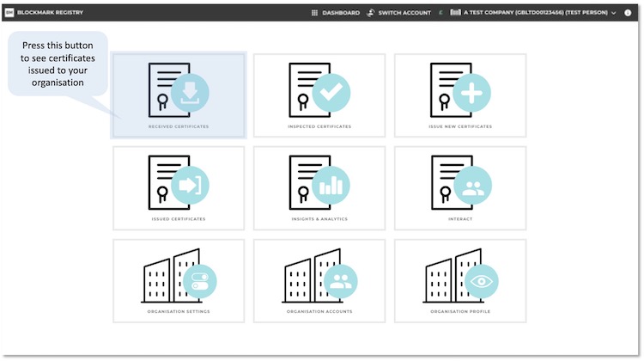Viewport: 644px width, 361px height.
Task: Select the Interact tile
Action: (x=460, y=187)
